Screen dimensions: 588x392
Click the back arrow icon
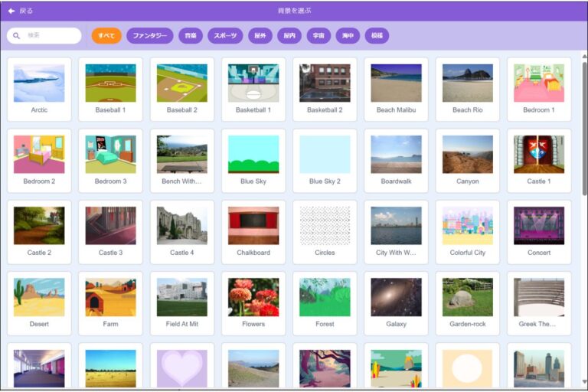11,11
